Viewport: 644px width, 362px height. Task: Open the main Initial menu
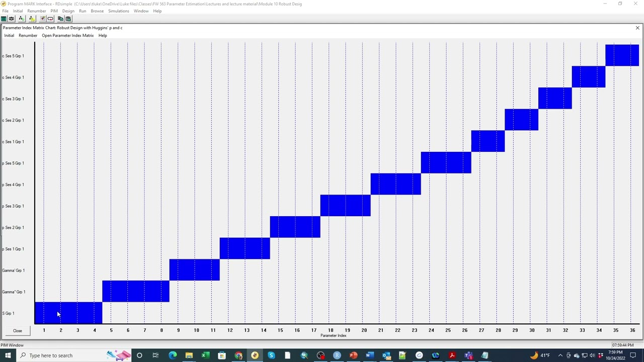click(x=18, y=11)
